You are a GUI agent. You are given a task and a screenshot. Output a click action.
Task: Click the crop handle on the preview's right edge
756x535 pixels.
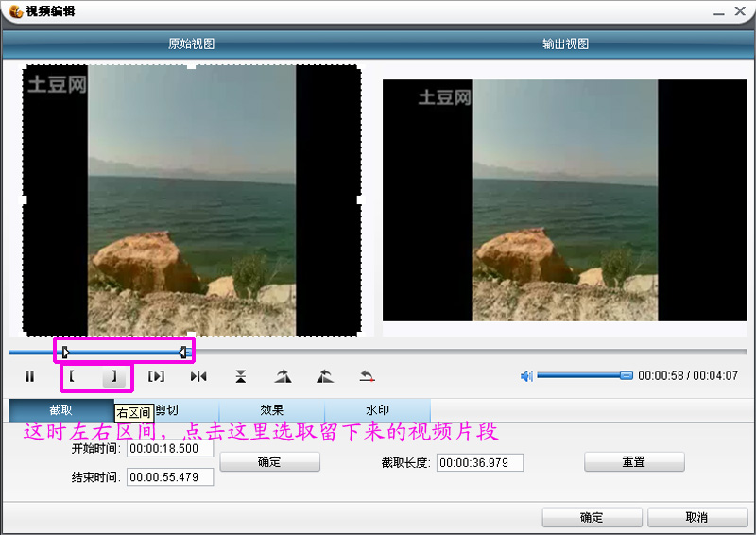[x=360, y=200]
